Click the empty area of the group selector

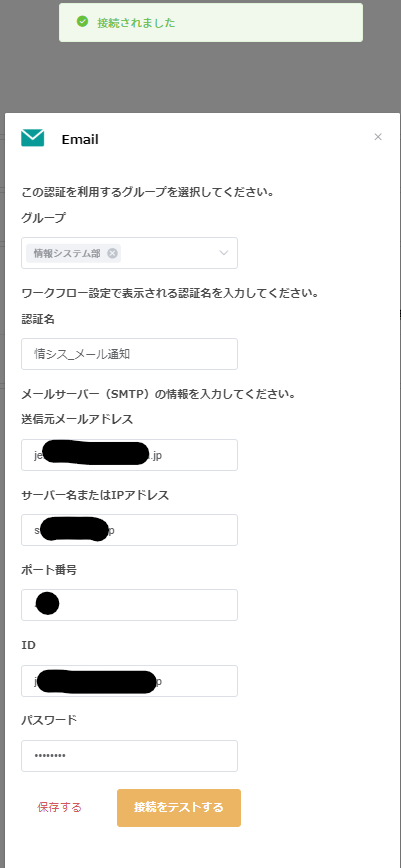coord(169,253)
